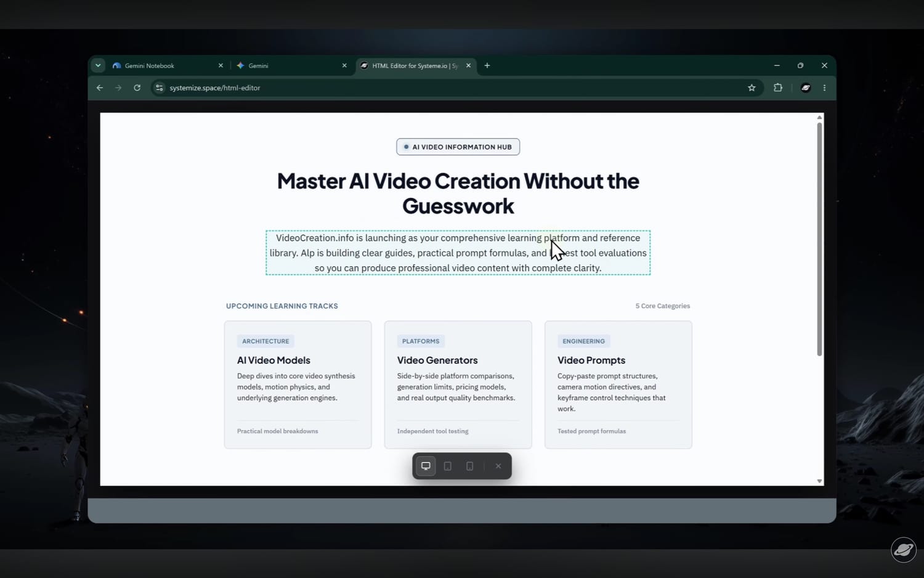Click the Tested prompt formulas footer text
This screenshot has height=578, width=924.
[x=591, y=431]
